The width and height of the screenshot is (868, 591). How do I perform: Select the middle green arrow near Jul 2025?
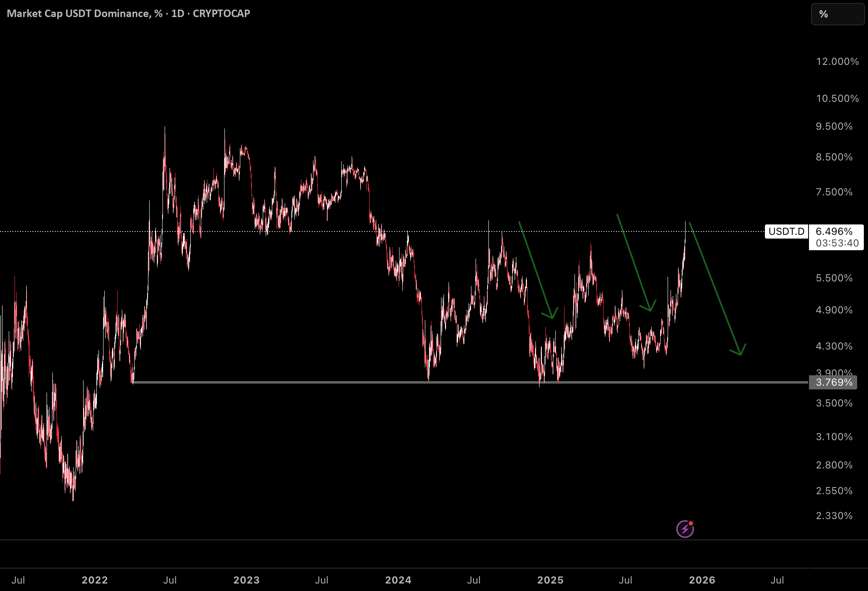[636, 263]
